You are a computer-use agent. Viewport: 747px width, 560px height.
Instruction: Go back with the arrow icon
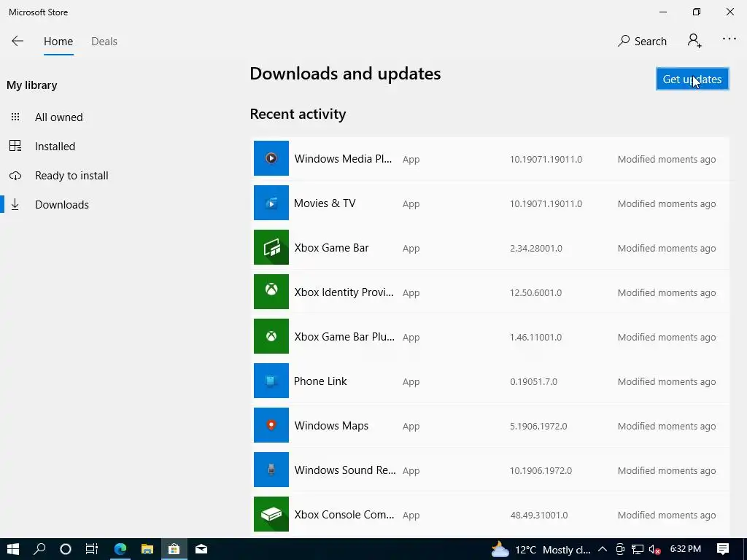pos(18,41)
